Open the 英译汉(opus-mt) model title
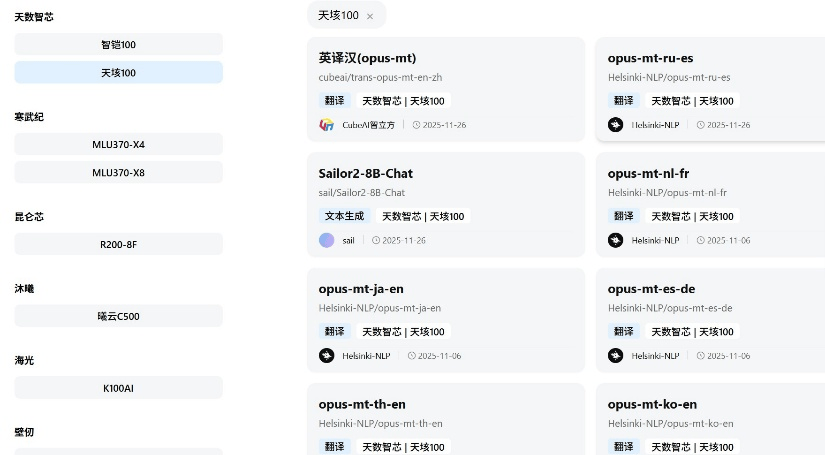825x455 pixels. click(x=367, y=58)
